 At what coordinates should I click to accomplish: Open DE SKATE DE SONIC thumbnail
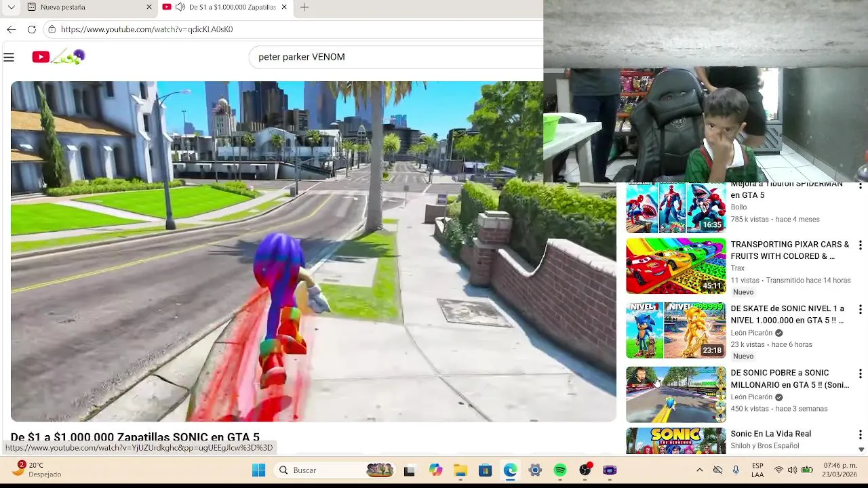click(x=675, y=330)
